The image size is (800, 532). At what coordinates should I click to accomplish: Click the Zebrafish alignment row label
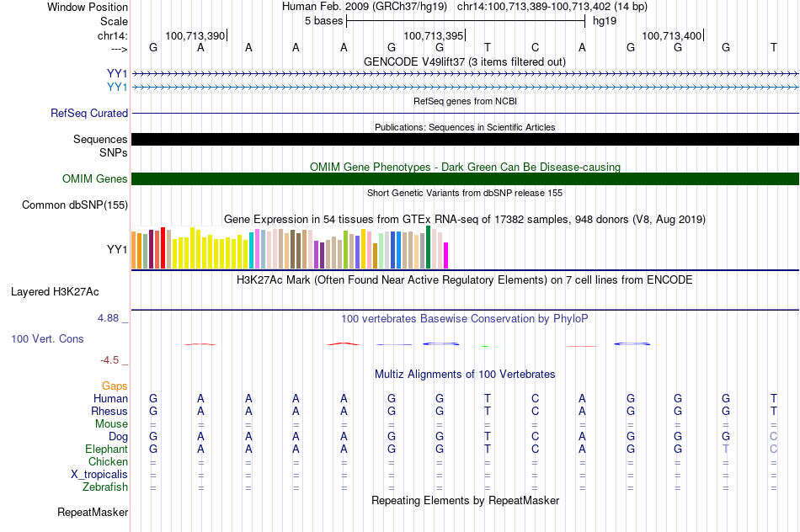click(105, 487)
